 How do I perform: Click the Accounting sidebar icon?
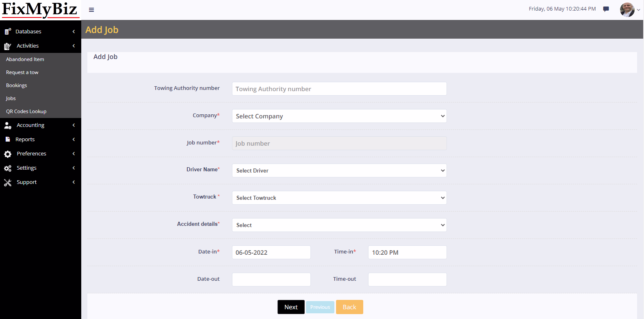tap(8, 125)
